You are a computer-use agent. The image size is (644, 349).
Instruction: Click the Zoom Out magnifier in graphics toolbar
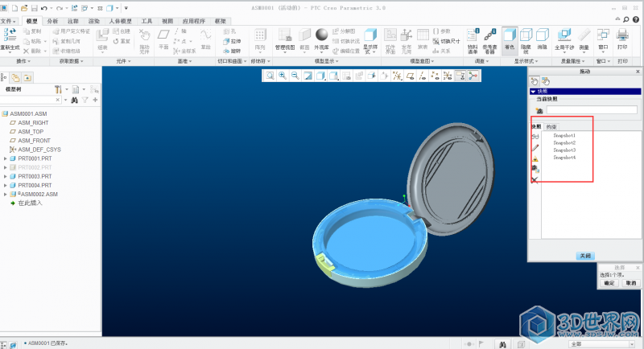pos(295,76)
